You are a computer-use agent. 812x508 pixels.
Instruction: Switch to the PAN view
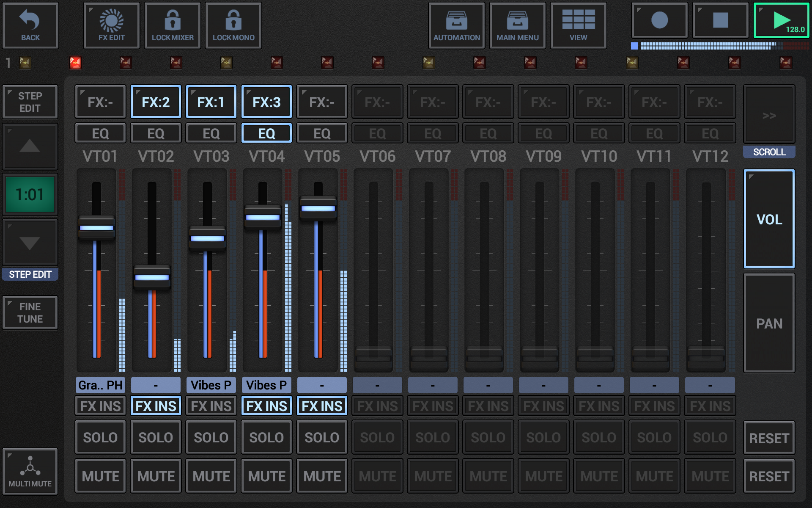[x=769, y=323]
